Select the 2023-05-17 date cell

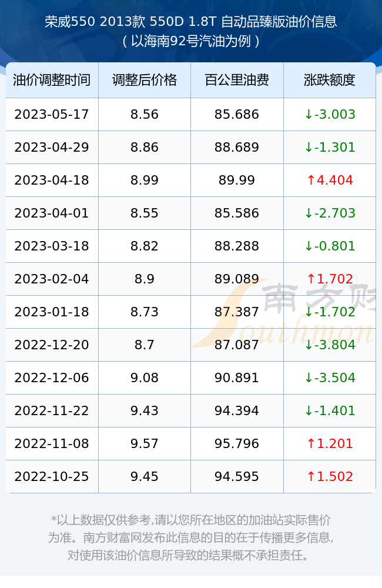[x=52, y=115]
